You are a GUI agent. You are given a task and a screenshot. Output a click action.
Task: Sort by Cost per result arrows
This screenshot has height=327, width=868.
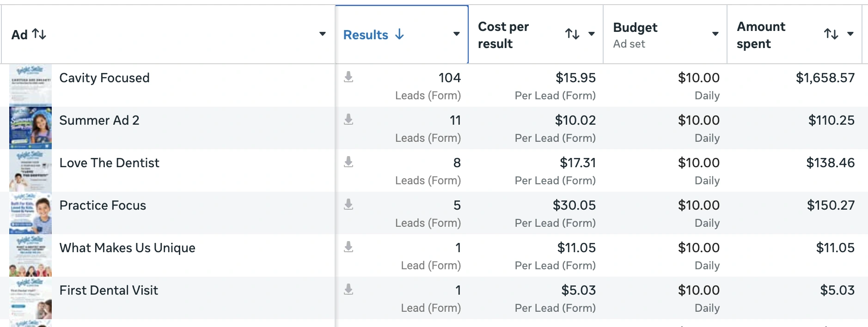(x=572, y=34)
